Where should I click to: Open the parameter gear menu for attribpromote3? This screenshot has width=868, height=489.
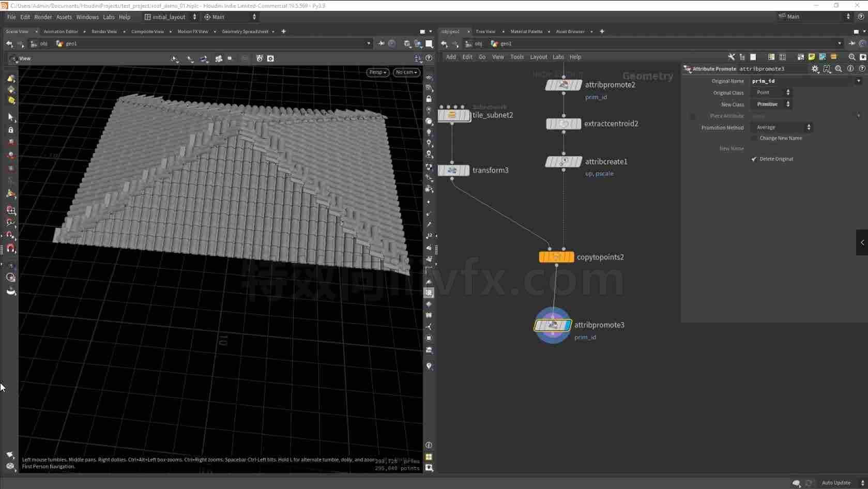[x=815, y=69]
